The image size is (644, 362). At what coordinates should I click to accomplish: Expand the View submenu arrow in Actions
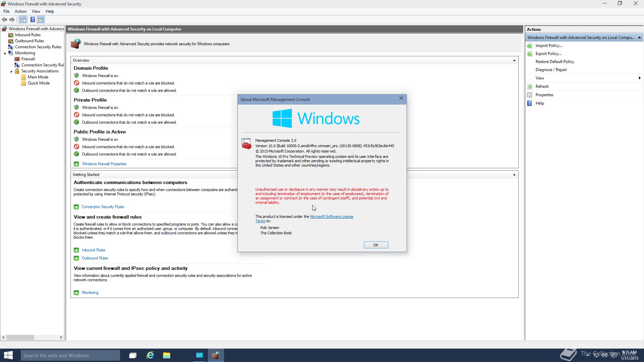639,78
